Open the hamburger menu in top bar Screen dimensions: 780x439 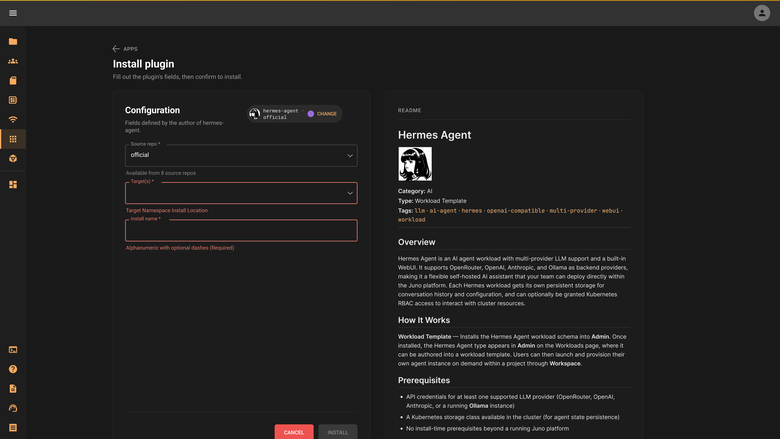coord(13,13)
